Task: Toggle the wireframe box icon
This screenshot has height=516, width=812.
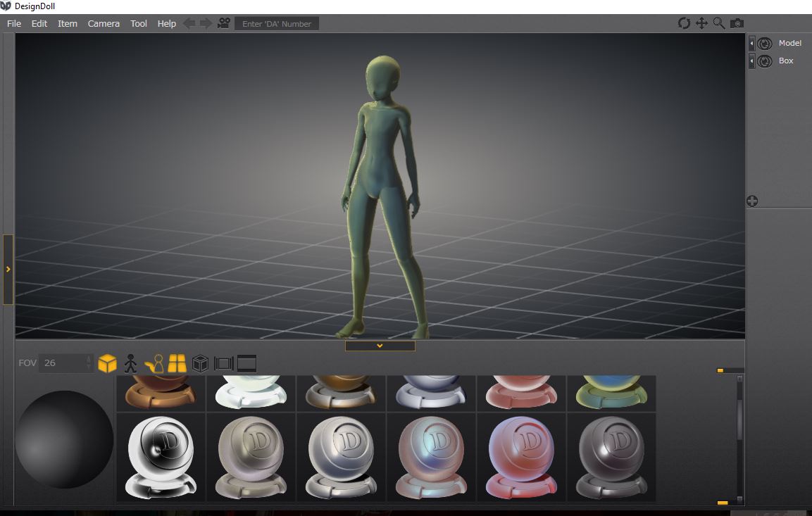Action: click(200, 363)
